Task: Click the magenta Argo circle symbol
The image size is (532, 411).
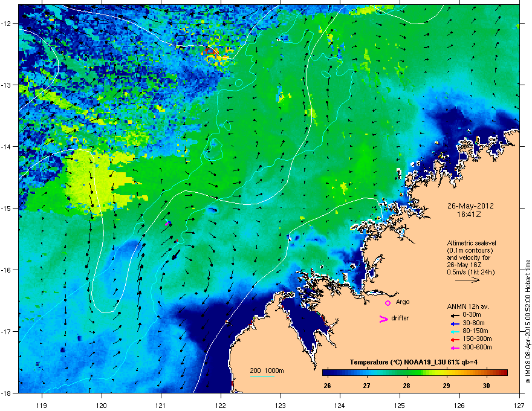Action: pos(388,303)
